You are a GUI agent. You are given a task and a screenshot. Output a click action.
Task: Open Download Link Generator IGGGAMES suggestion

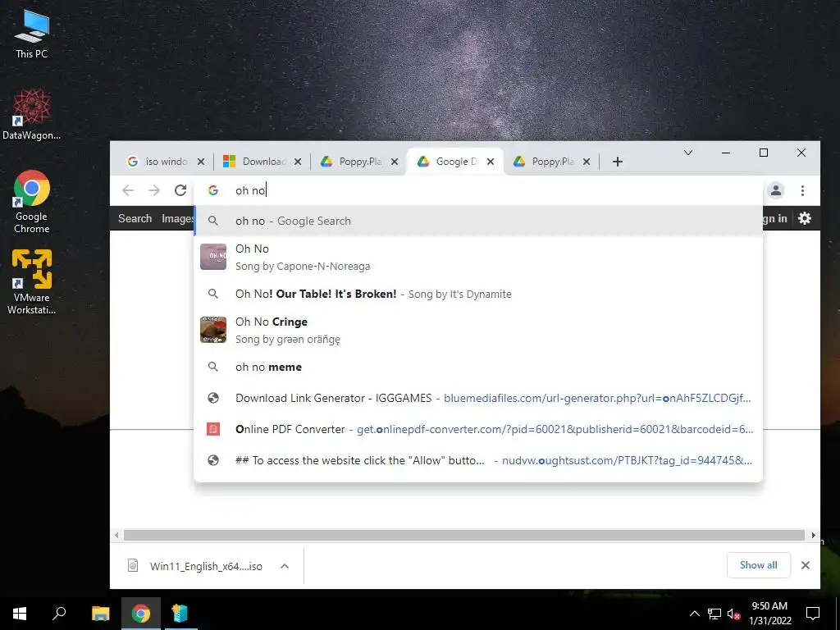[x=478, y=398]
